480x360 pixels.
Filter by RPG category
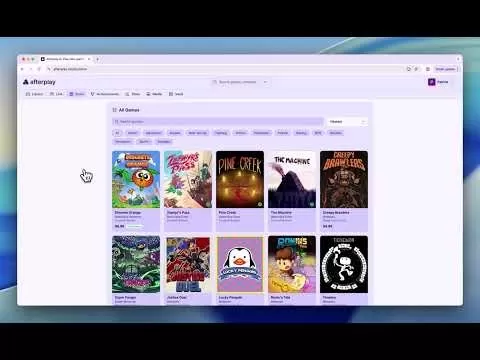pos(318,133)
